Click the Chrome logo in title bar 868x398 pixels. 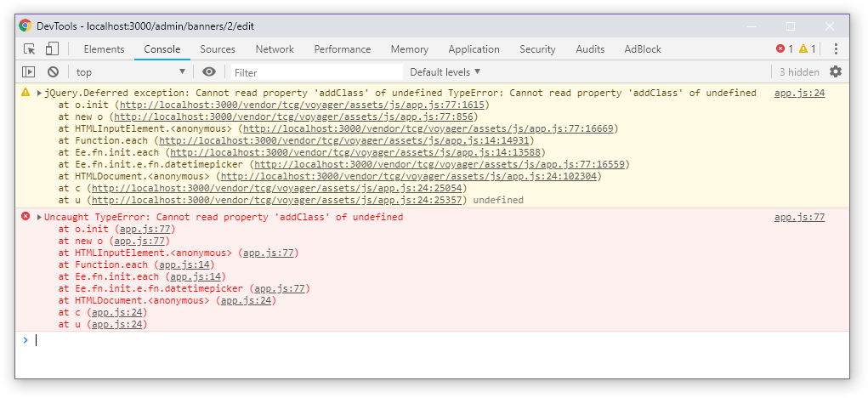pyautogui.click(x=26, y=26)
